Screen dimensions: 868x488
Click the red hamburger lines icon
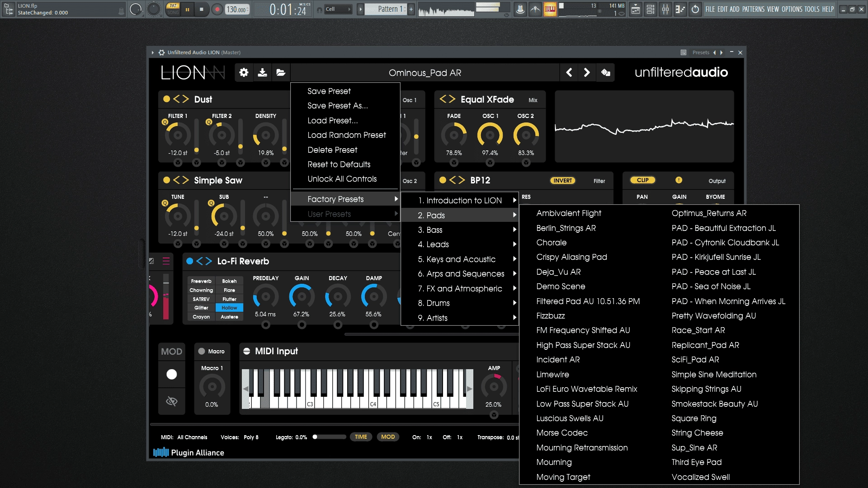166,261
